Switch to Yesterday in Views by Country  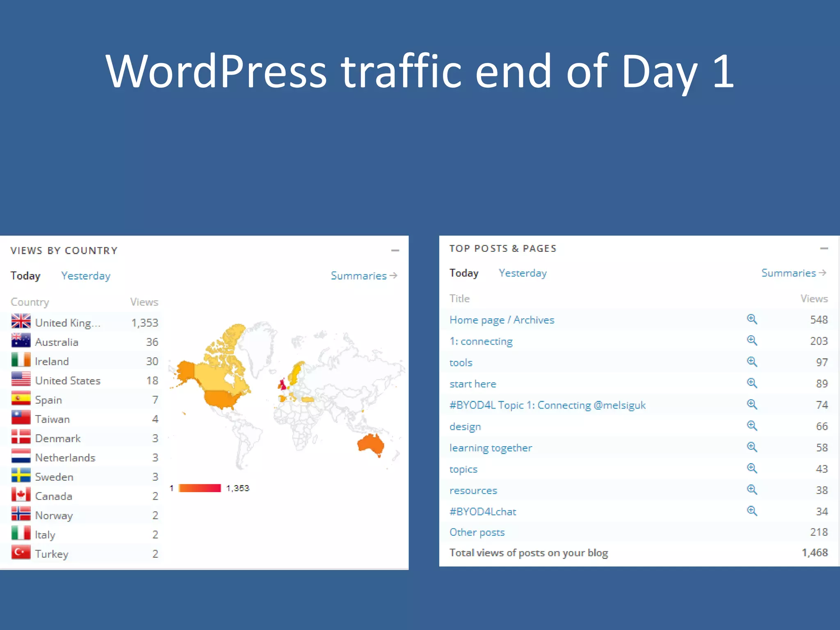click(x=86, y=276)
